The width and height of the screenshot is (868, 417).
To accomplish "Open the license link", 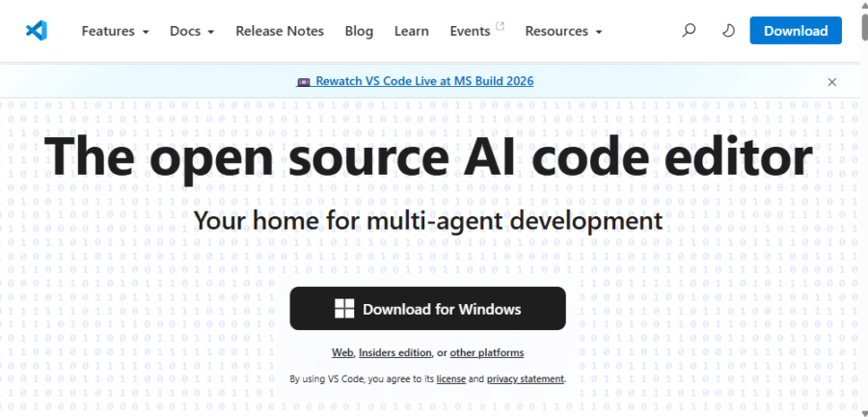I will [450, 379].
